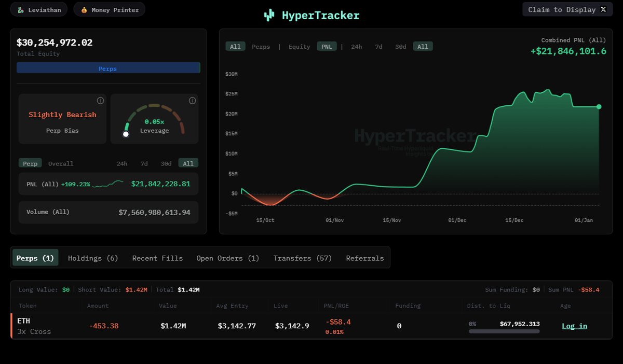The width and height of the screenshot is (623, 364).
Task: Click the Log in link
Action: 574,326
